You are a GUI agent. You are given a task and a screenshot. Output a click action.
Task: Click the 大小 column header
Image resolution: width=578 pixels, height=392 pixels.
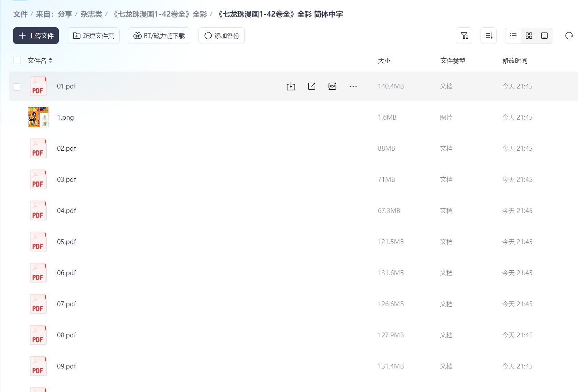(x=384, y=61)
